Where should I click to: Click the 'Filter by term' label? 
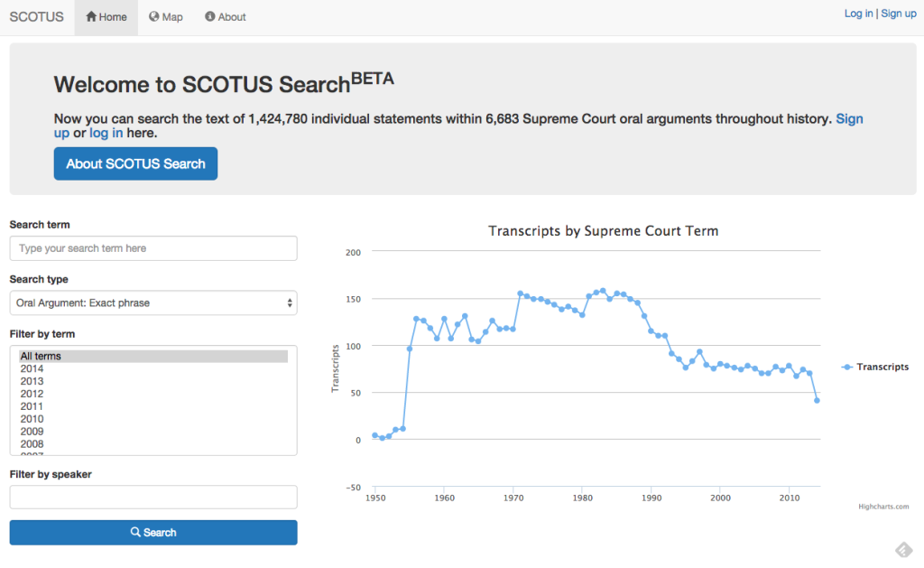pyautogui.click(x=42, y=334)
